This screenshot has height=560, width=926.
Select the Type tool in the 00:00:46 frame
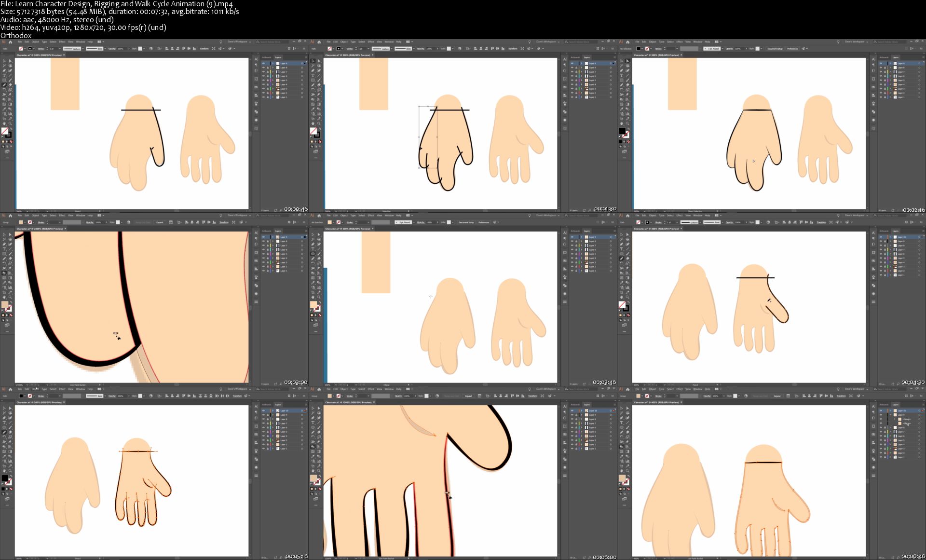point(4,75)
